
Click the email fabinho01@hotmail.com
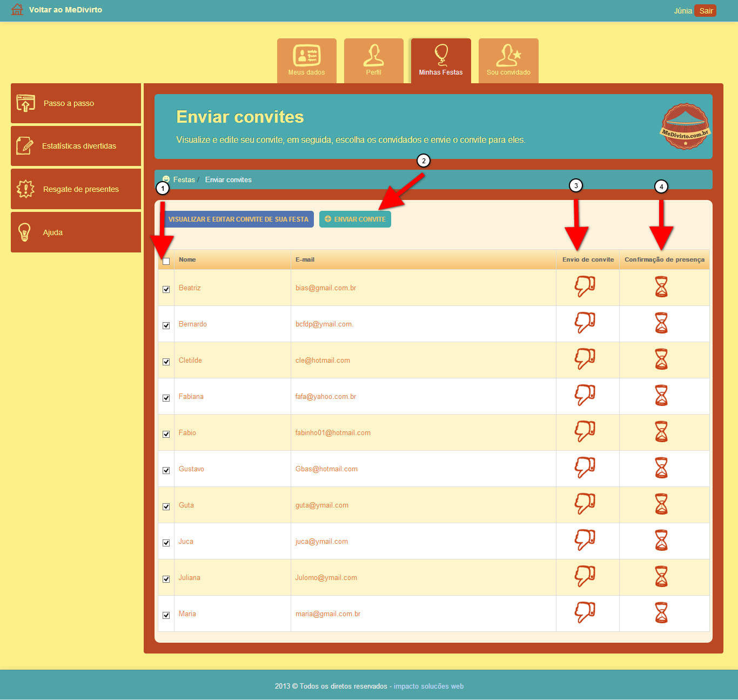tap(333, 432)
